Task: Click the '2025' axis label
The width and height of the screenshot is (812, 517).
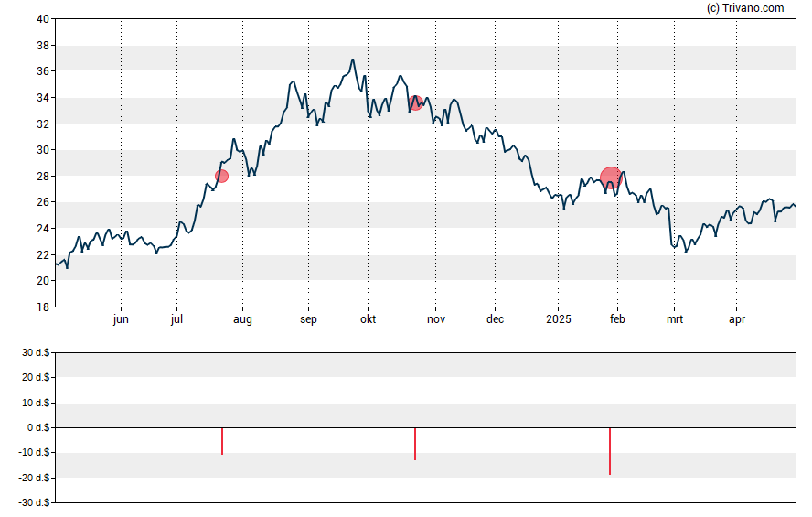Action: point(558,319)
